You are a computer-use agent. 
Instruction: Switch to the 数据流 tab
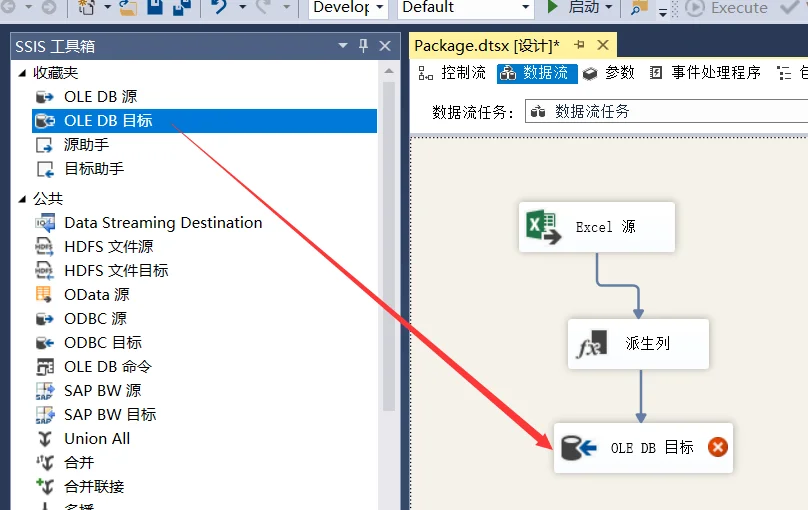[x=536, y=73]
